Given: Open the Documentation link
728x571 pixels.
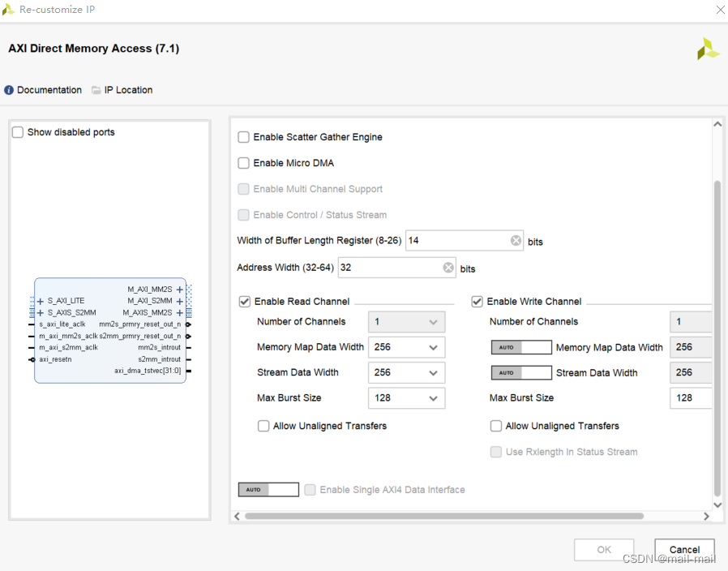Looking at the screenshot, I should [49, 90].
